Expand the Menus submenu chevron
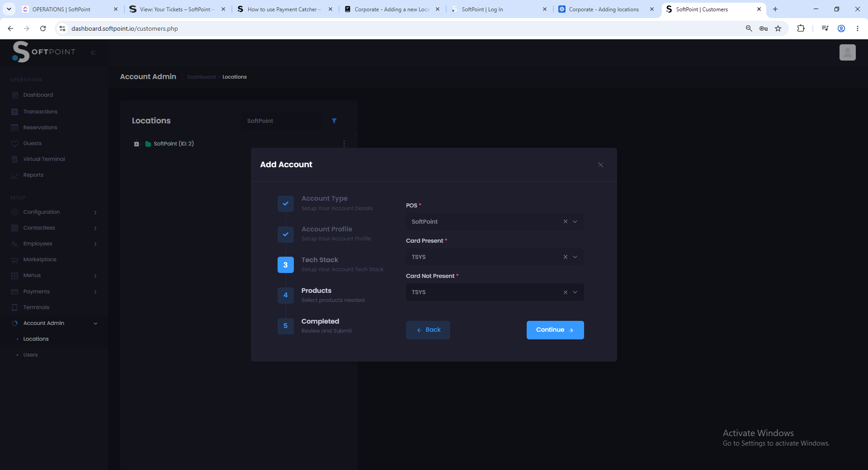This screenshot has height=470, width=868. click(x=95, y=276)
